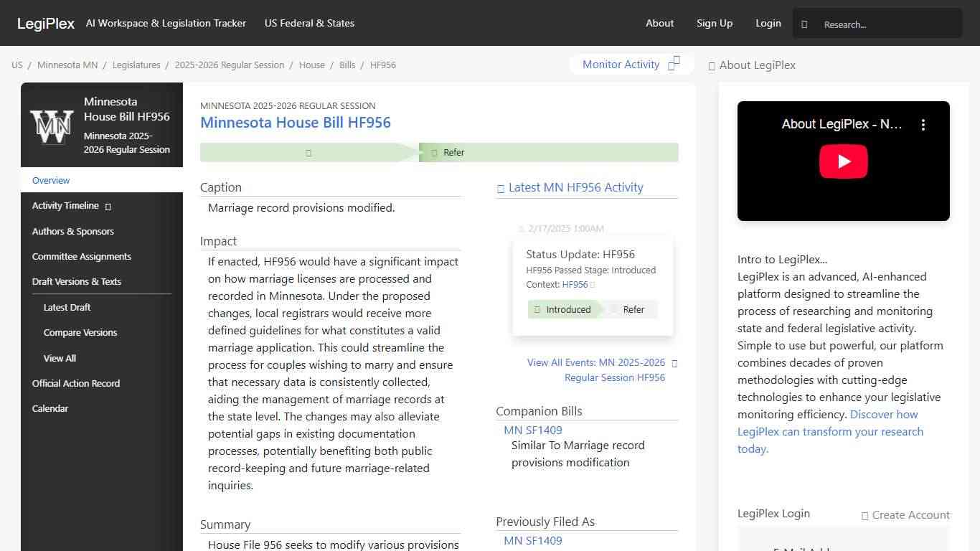Click the Create Account link
This screenshot has width=980, height=551.
point(905,514)
